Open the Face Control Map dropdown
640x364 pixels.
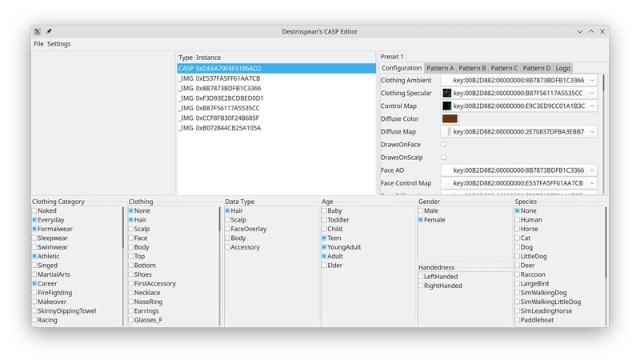click(x=591, y=183)
